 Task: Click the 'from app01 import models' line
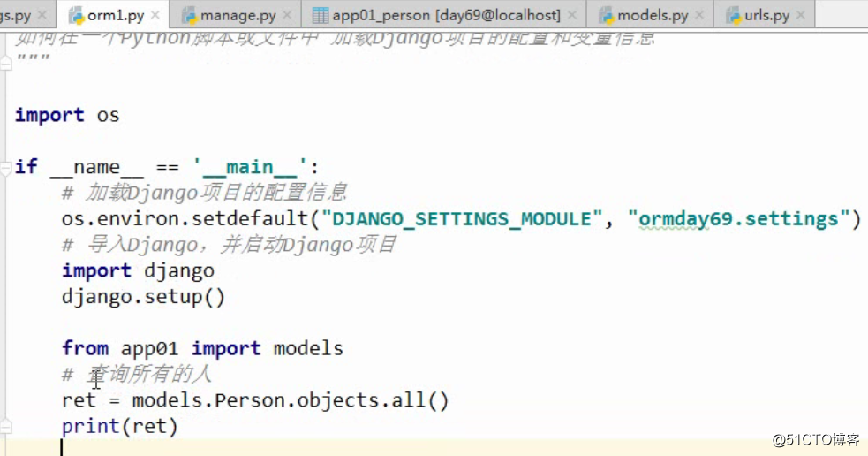point(202,348)
